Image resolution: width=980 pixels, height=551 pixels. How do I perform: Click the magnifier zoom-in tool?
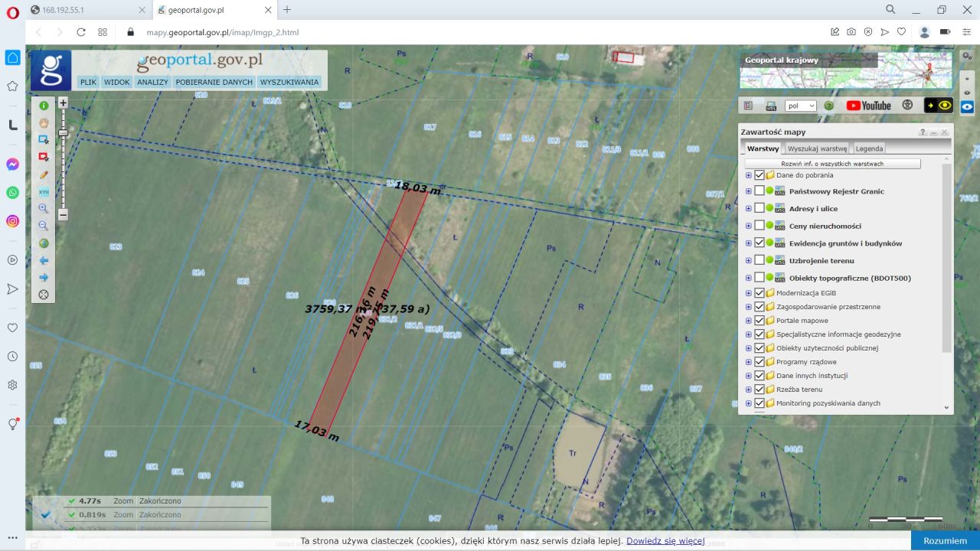click(x=44, y=208)
